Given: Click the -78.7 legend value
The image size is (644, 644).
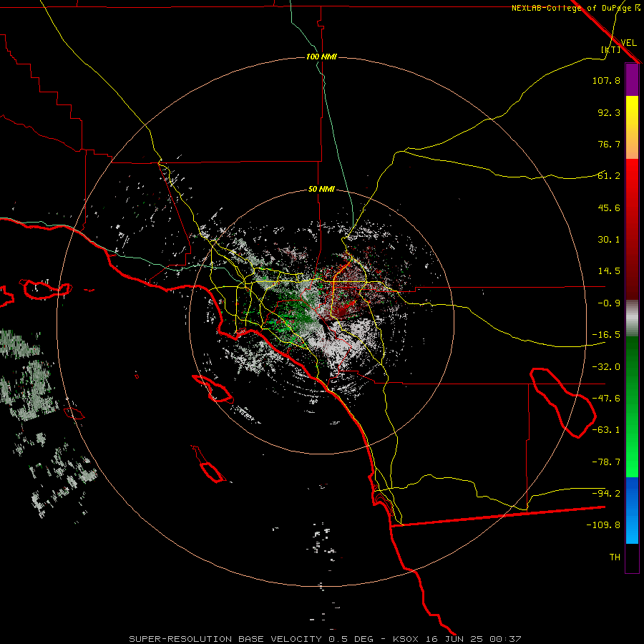Looking at the screenshot, I should pyautogui.click(x=606, y=462).
